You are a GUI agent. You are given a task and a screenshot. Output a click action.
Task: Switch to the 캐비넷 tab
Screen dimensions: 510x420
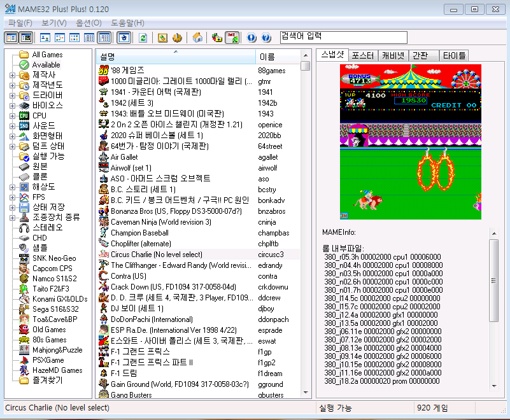point(393,55)
